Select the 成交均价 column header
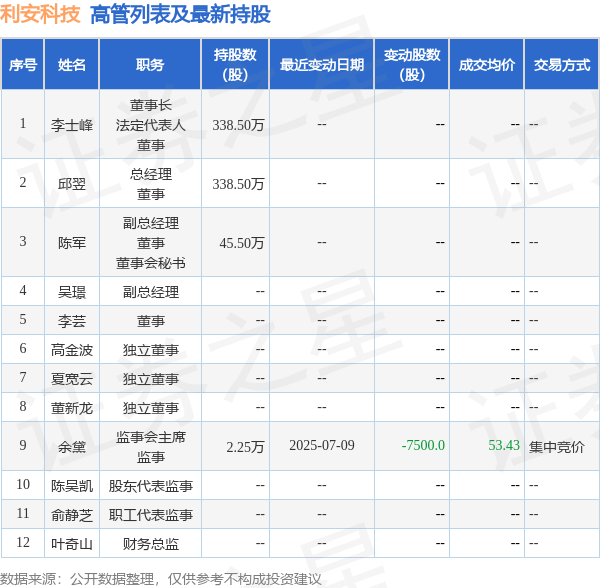 pos(486,64)
